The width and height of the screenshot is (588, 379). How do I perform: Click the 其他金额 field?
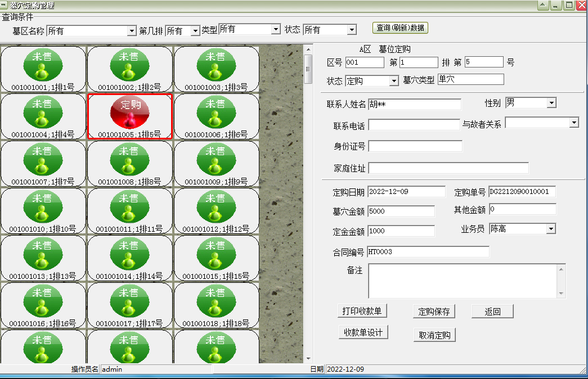(523, 209)
